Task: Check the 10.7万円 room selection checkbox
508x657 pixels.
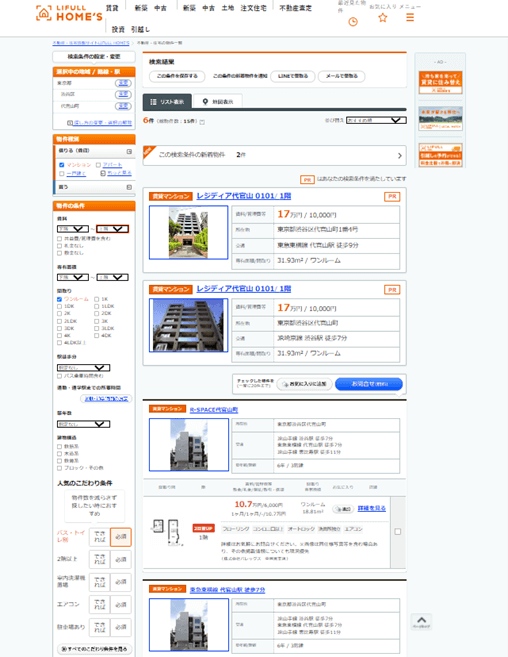Action: [x=397, y=531]
